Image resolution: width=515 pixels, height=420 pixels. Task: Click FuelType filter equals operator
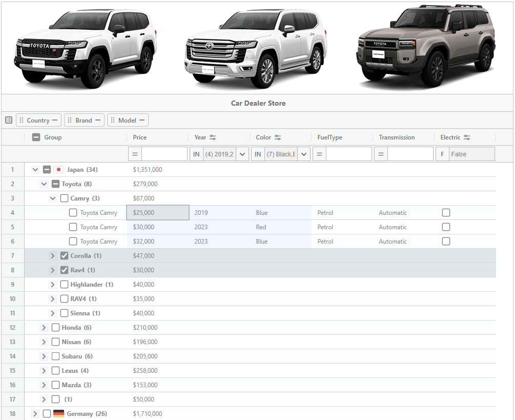(x=320, y=154)
